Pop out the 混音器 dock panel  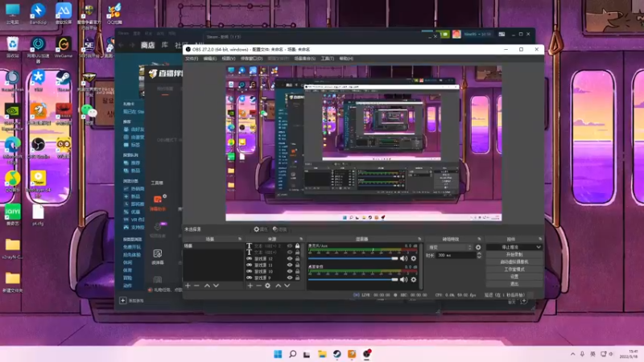(x=419, y=239)
